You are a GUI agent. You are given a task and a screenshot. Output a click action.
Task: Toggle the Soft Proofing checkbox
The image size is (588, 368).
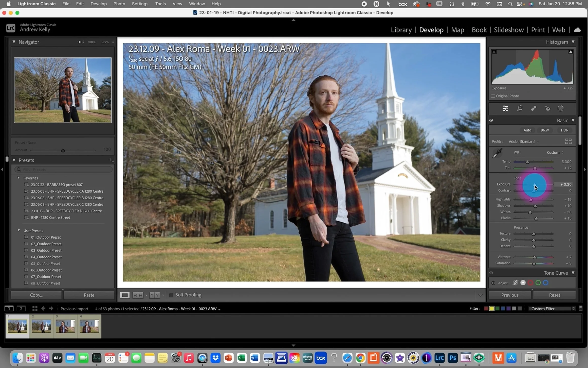(x=171, y=295)
